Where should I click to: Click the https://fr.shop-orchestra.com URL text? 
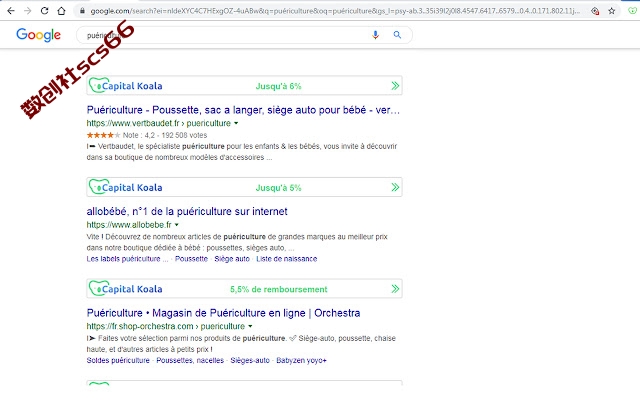click(x=140, y=327)
